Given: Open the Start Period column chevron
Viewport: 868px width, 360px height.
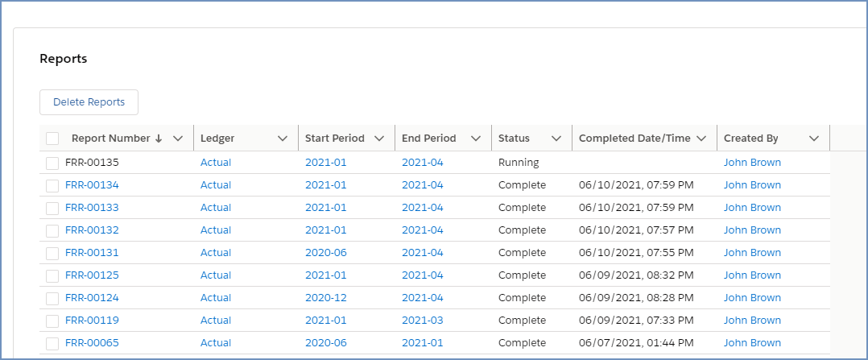Looking at the screenshot, I should [x=379, y=139].
